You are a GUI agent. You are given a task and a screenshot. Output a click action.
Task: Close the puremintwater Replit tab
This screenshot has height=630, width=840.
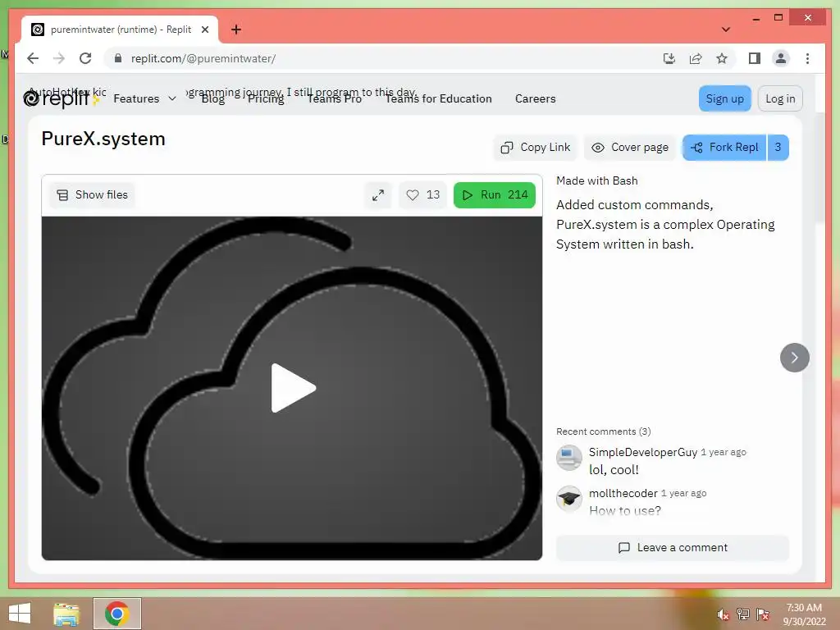(x=204, y=30)
